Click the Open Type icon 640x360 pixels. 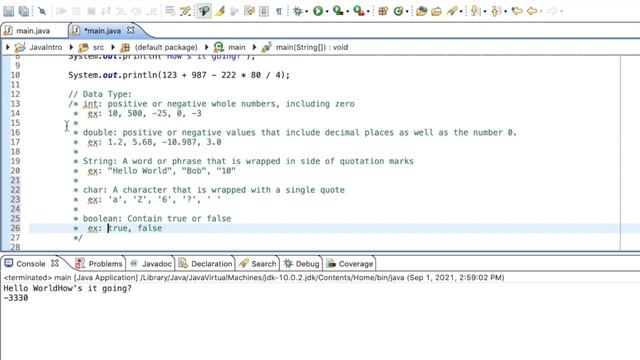pyautogui.click(x=421, y=11)
